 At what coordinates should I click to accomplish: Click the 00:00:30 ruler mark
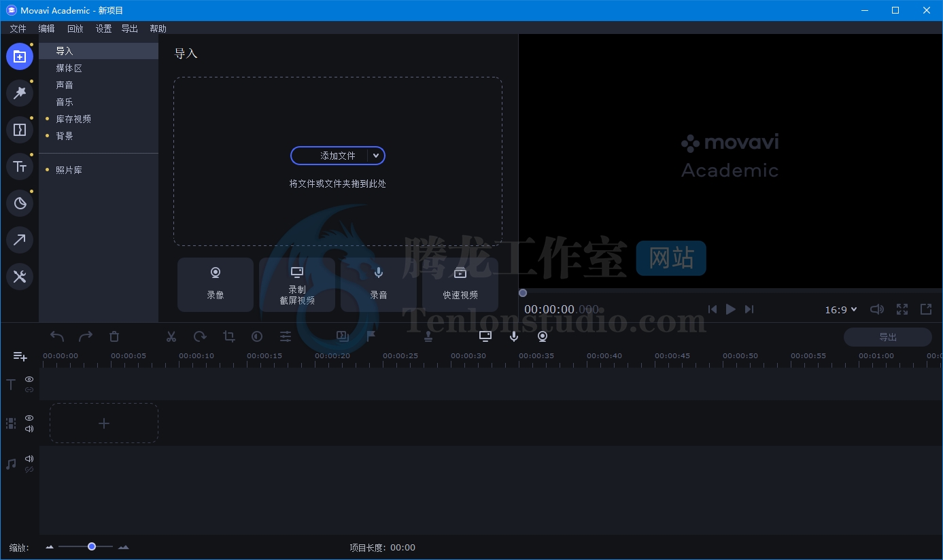(468, 356)
